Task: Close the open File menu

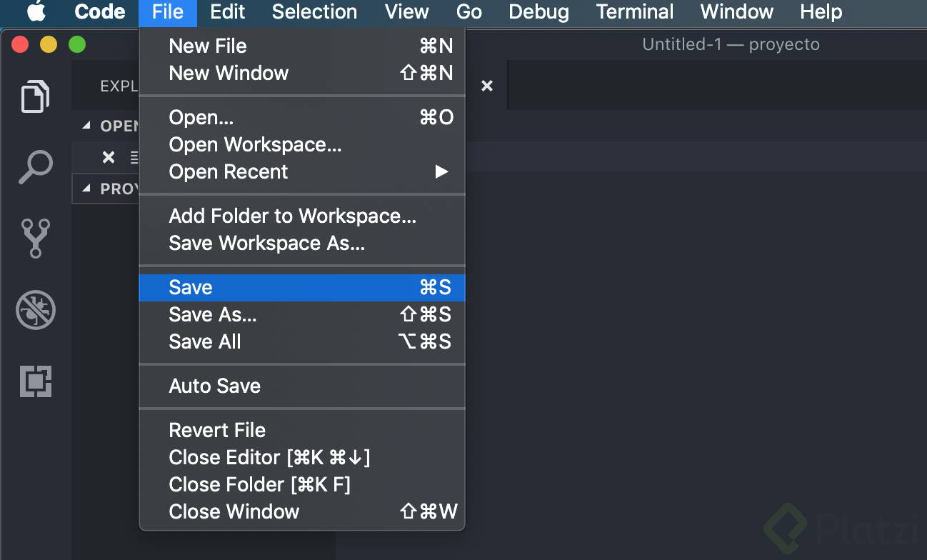Action: 168,12
